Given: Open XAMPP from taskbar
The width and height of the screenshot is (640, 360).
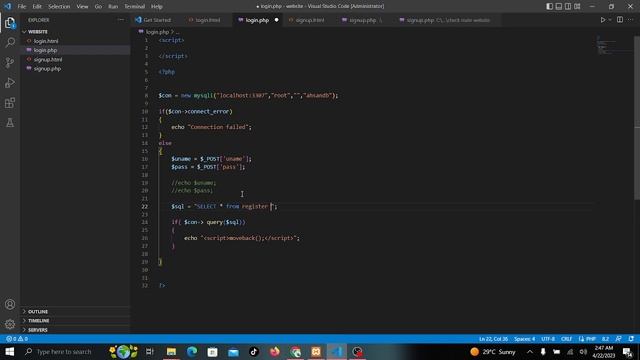Looking at the screenshot, I should coord(316,352).
